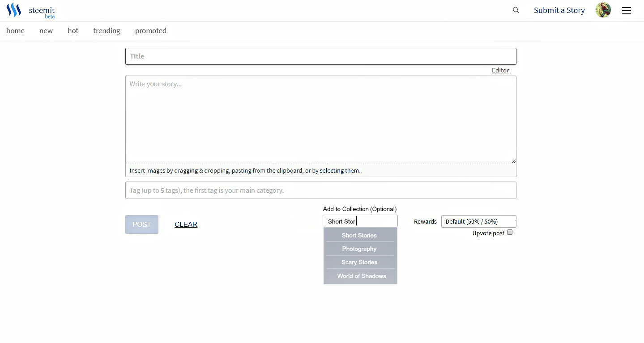644x343 pixels.
Task: Enable the Upvote post checkbox
Action: [x=510, y=233]
